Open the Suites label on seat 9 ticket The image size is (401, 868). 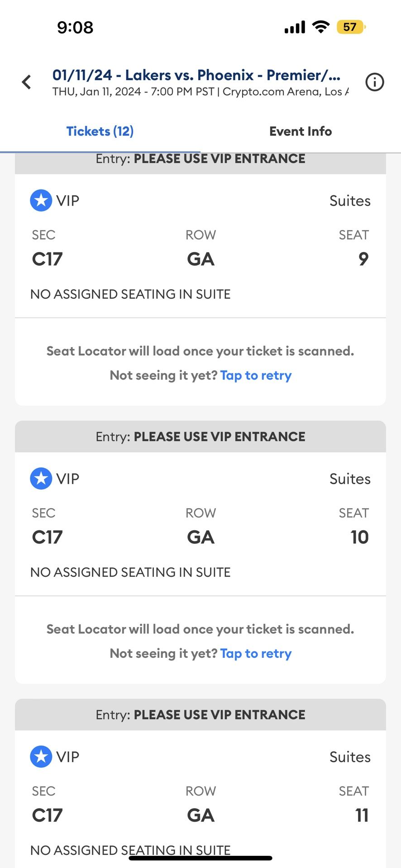pos(349,200)
